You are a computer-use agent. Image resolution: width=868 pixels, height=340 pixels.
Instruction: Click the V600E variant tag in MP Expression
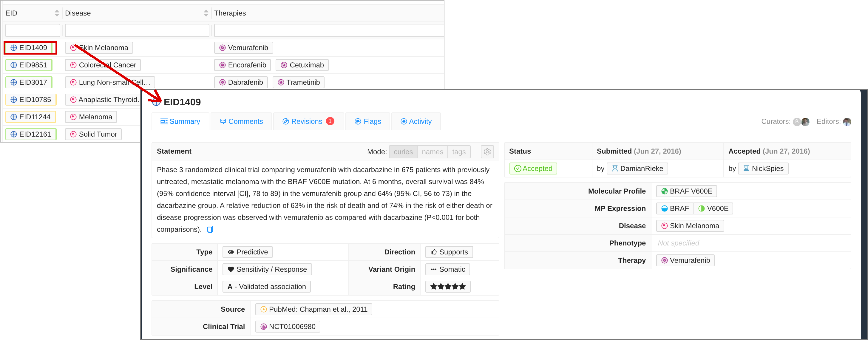(713, 208)
